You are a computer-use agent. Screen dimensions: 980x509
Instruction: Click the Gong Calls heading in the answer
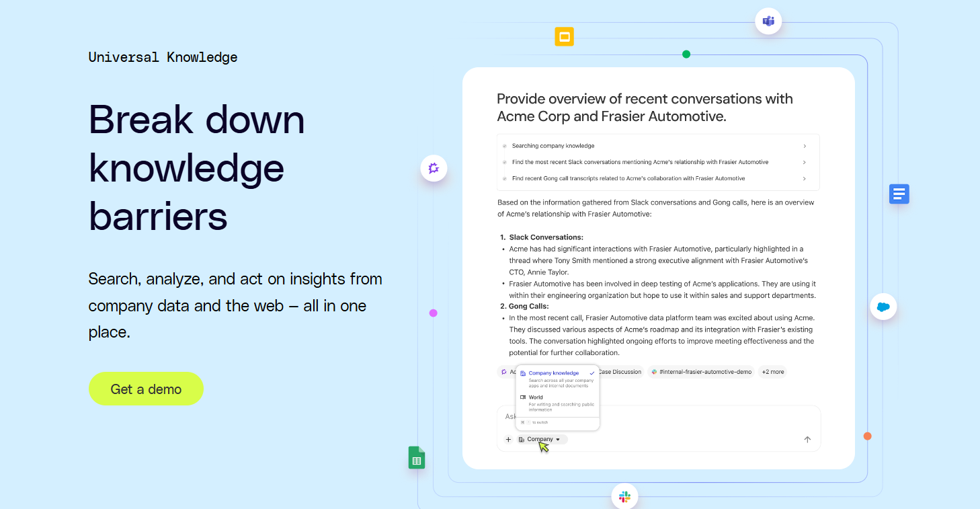pos(528,307)
